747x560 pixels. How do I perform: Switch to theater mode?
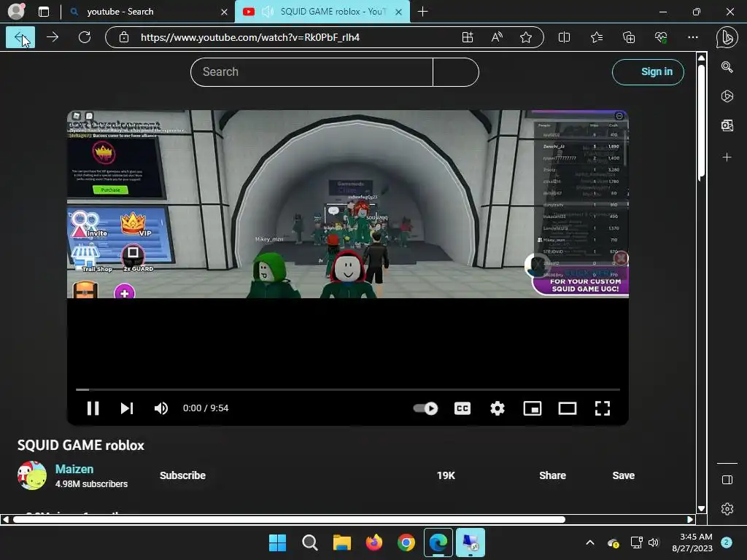point(568,408)
